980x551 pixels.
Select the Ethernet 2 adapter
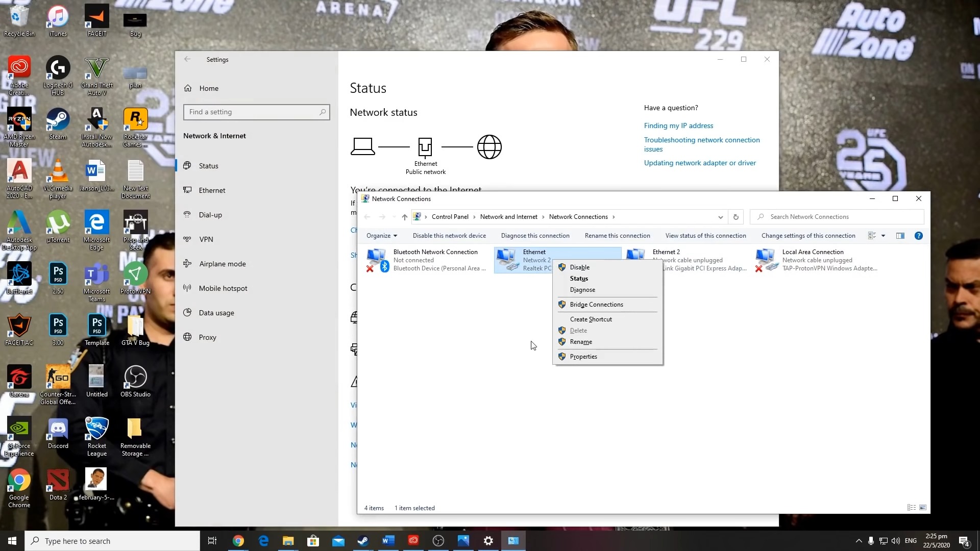coord(687,260)
